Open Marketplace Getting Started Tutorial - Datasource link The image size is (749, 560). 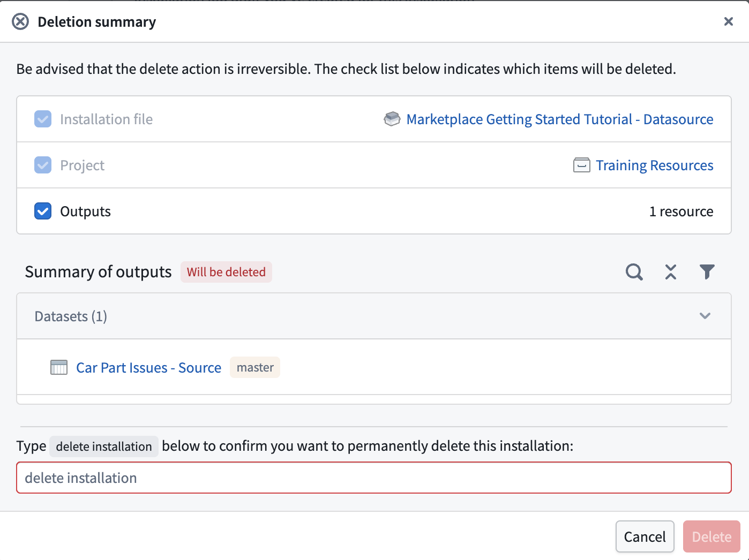[x=560, y=119]
